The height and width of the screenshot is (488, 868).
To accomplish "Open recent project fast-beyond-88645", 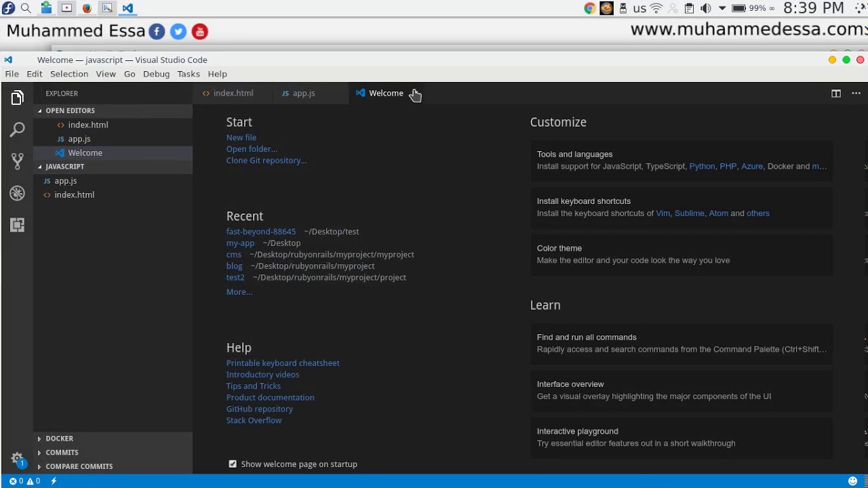I will click(x=261, y=232).
